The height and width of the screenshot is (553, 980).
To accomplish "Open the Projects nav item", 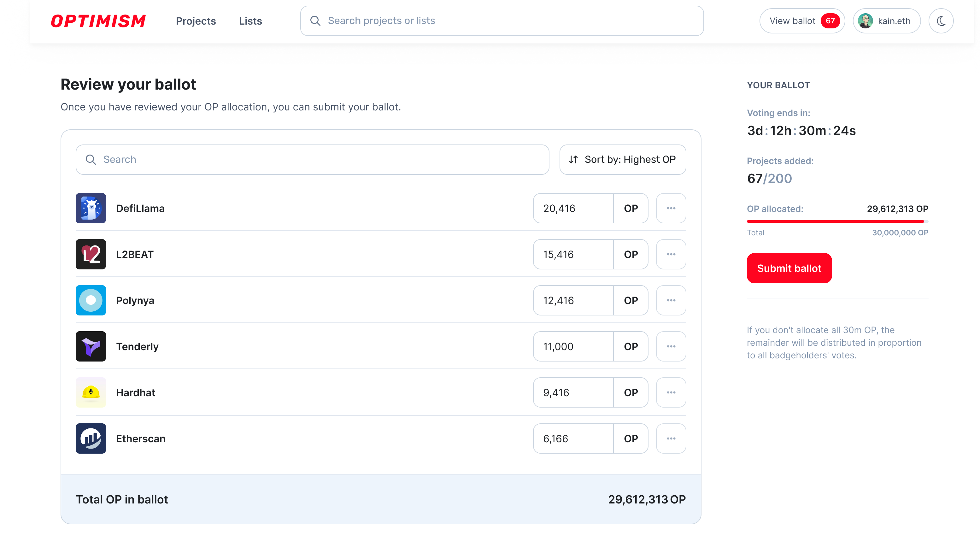I will pos(196,21).
